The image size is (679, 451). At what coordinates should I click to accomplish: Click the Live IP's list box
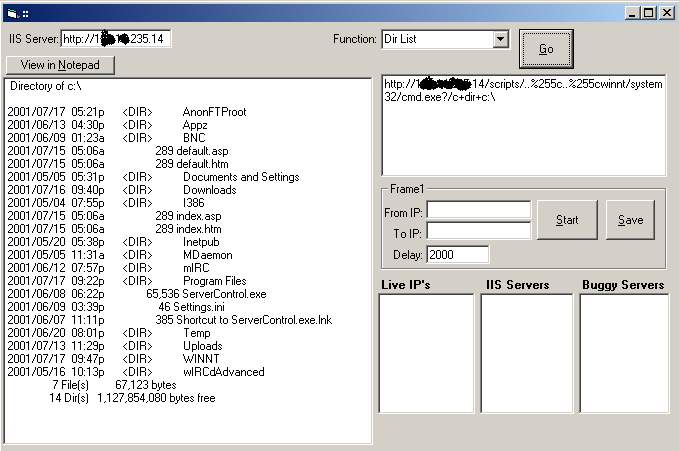coord(424,367)
